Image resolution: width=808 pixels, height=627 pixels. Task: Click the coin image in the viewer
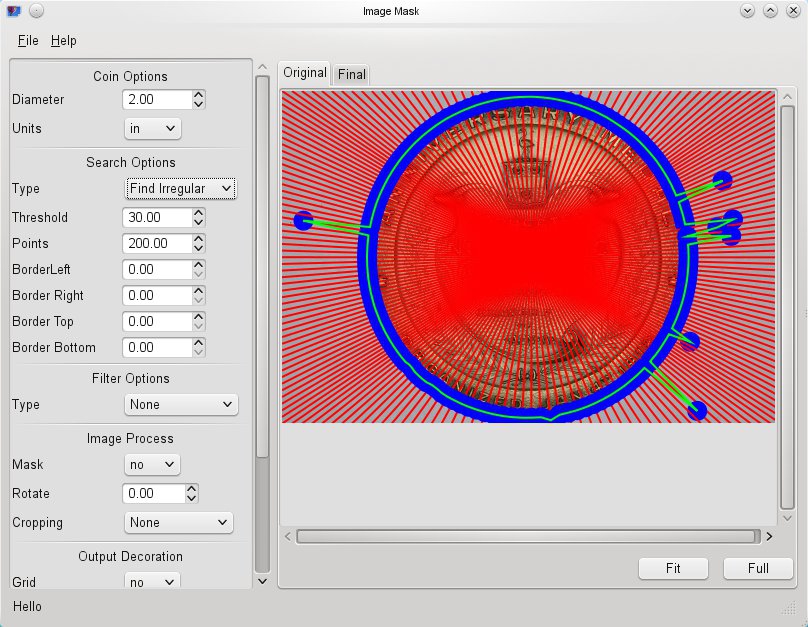(528, 257)
